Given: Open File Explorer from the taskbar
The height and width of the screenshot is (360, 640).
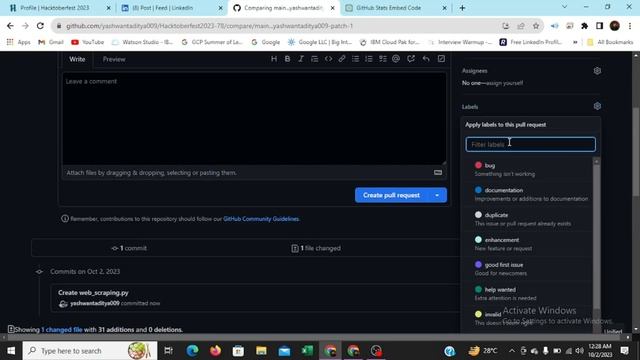Looking at the screenshot, I should 261,351.
